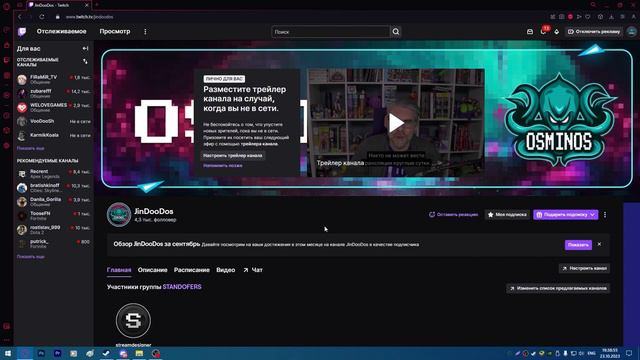Go back with the browser back arrow
Screen dimensions: 640x360
pyautogui.click(x=19, y=17)
